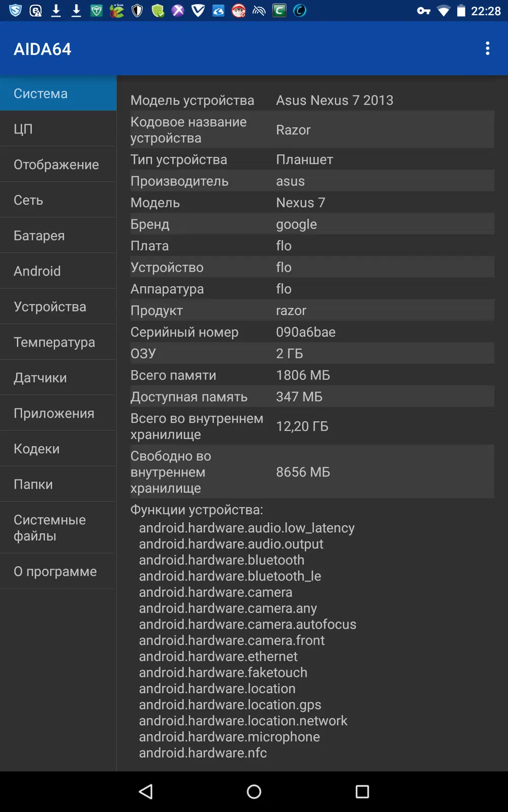The height and width of the screenshot is (812, 508).
Task: Open Системные файлы section
Action: (x=58, y=528)
